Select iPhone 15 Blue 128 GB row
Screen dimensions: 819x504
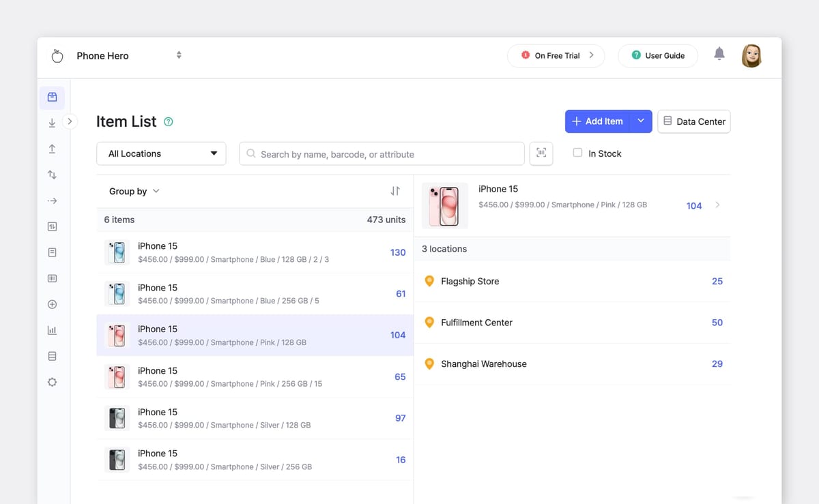click(x=255, y=252)
